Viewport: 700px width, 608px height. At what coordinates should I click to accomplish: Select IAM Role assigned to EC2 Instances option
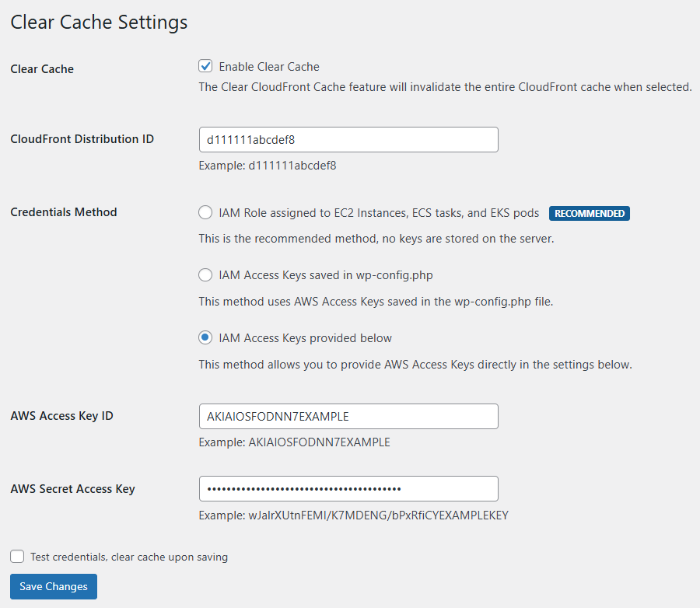point(205,212)
